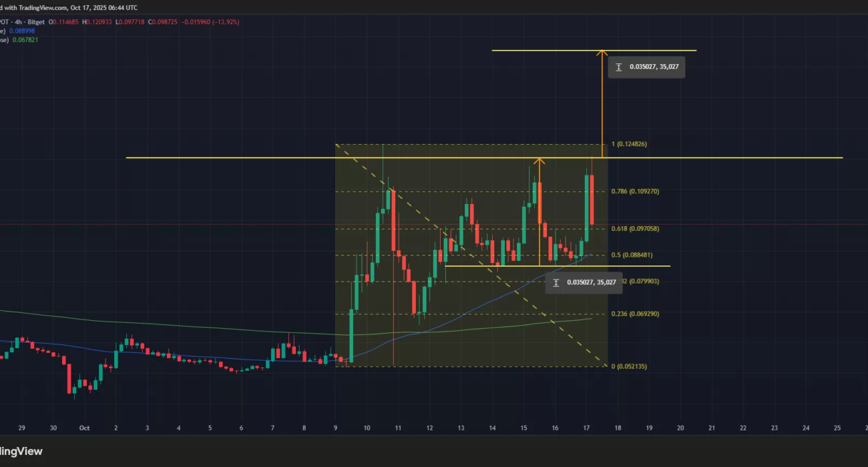Image resolution: width=868 pixels, height=467 pixels.
Task: Select the 0.618 (0.097058) Fibonacci level label
Action: click(635, 229)
